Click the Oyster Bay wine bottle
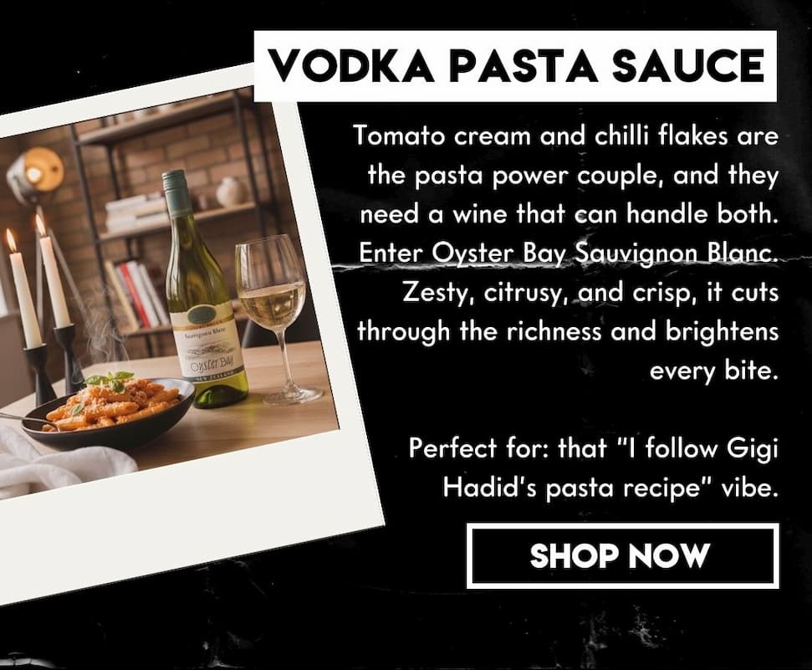This screenshot has width=812, height=670. click(x=206, y=289)
